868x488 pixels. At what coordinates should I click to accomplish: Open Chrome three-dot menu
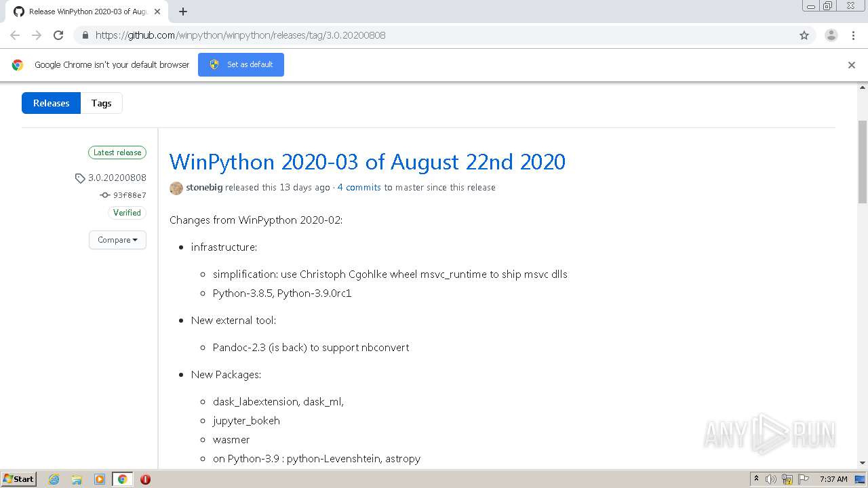853,35
